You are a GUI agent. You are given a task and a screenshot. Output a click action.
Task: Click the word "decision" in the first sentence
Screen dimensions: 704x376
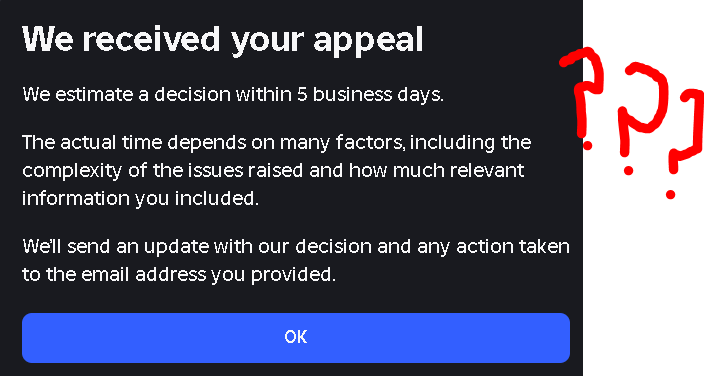193,94
